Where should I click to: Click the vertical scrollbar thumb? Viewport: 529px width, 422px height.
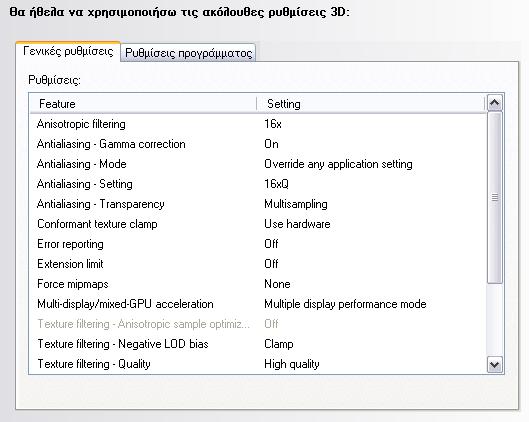(x=495, y=198)
